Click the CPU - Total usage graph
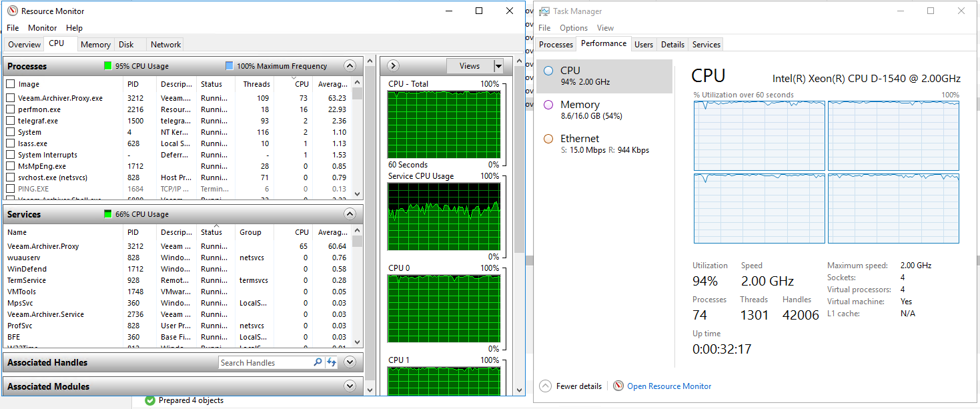The width and height of the screenshot is (980, 409). tap(444, 124)
